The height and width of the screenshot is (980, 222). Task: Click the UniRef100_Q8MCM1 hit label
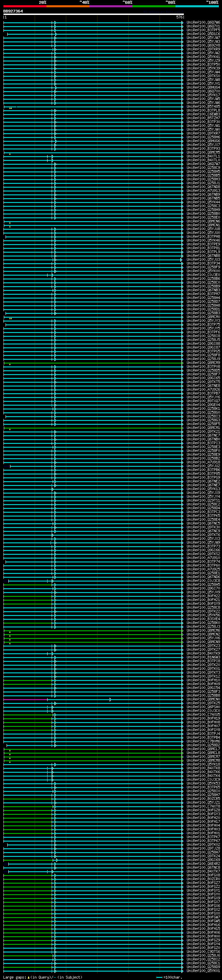203,428
